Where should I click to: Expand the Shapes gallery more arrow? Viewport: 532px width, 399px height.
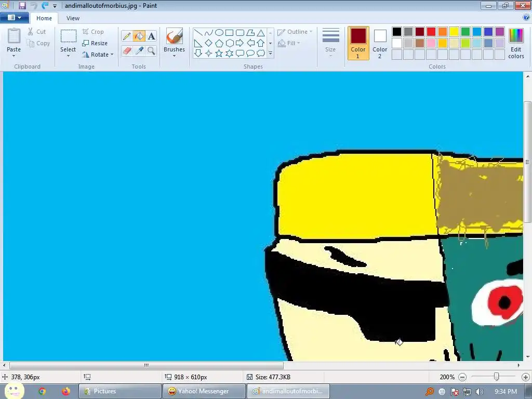click(x=270, y=54)
